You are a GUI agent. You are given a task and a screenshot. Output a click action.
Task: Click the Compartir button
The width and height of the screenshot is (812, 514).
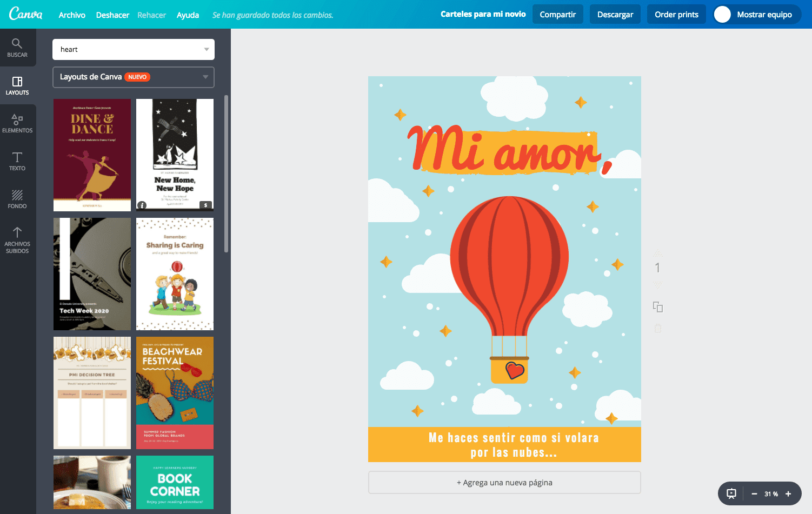coord(557,14)
